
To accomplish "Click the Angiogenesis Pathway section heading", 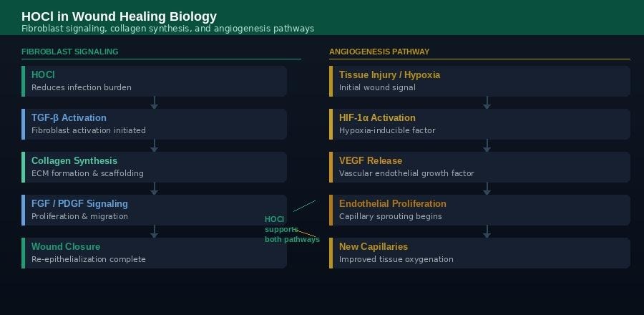I will pyautogui.click(x=379, y=52).
